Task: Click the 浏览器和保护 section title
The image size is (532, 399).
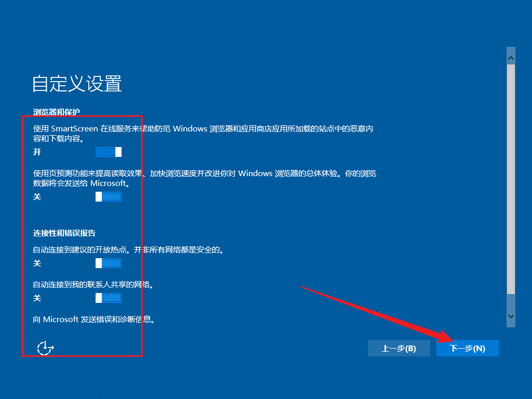Action: click(x=57, y=112)
